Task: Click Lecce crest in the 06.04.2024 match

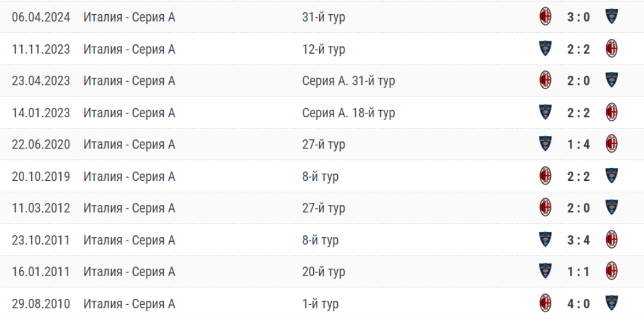Action: tap(611, 17)
